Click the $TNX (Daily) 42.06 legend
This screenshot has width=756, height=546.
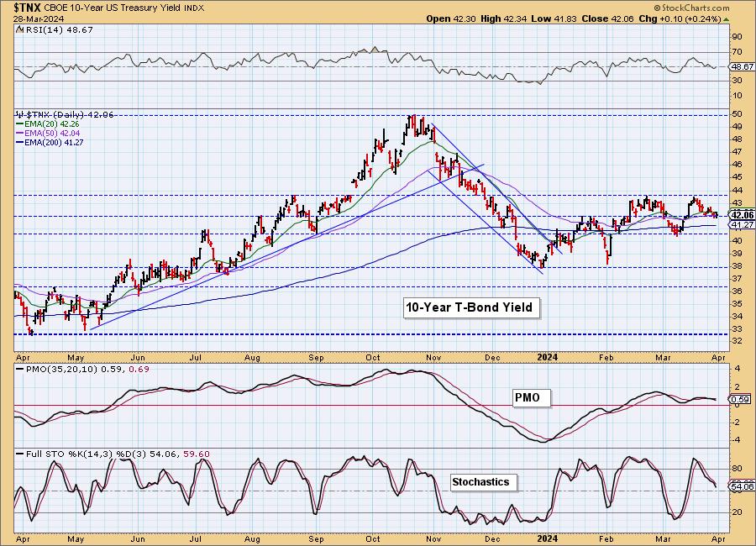65,115
